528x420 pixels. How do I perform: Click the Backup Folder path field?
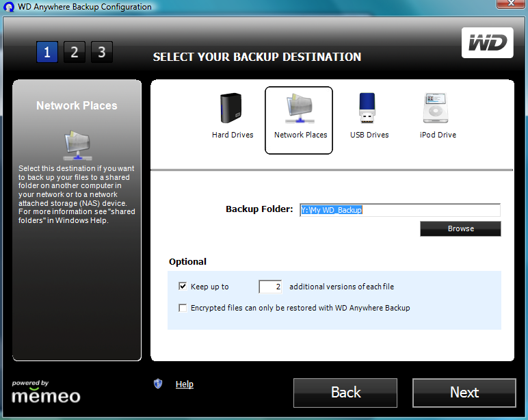click(400, 210)
